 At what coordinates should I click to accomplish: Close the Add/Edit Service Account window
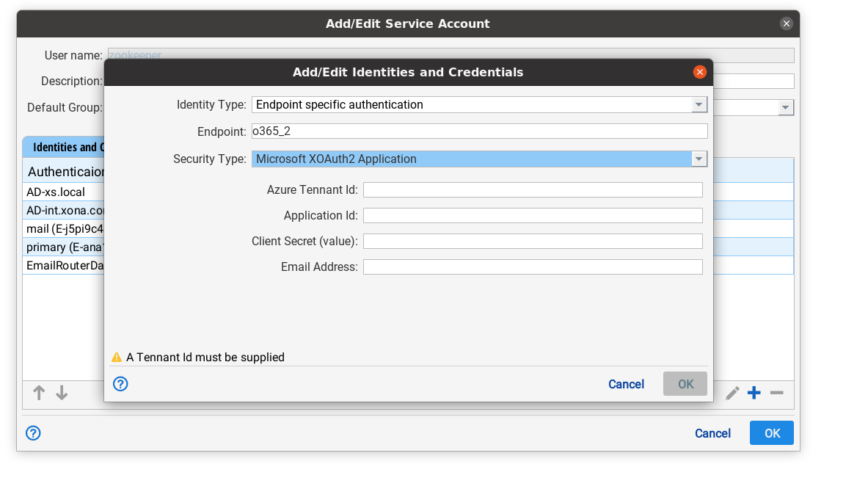click(787, 23)
